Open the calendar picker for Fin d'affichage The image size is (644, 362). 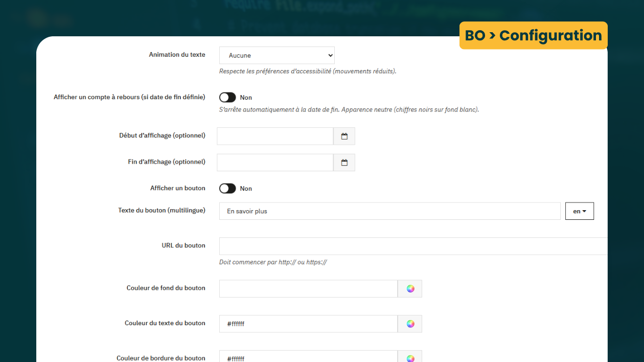344,163
